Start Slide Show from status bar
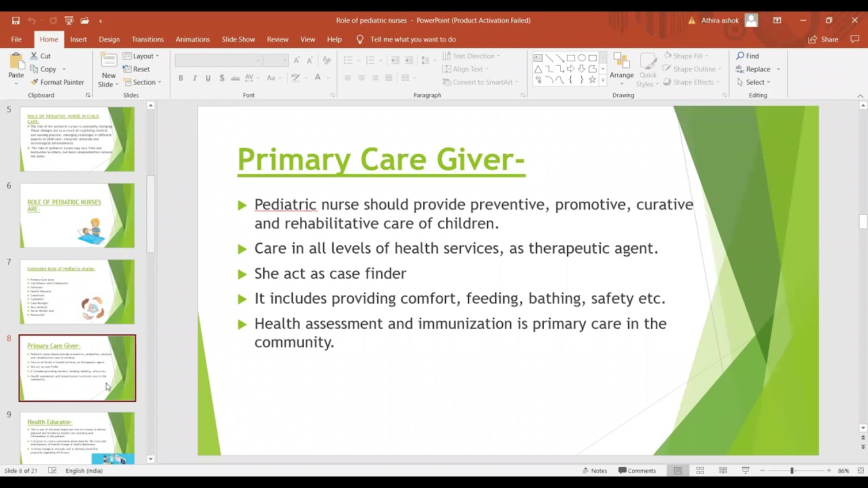 (x=745, y=470)
